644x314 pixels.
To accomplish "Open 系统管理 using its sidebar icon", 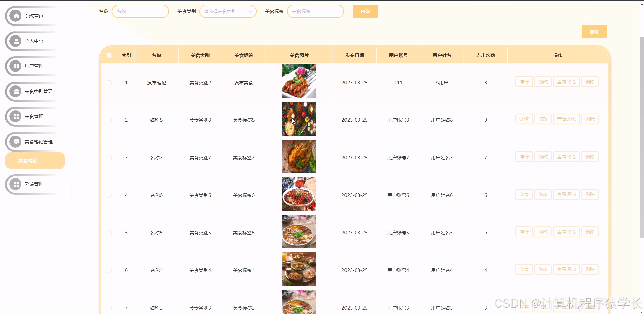I will tap(15, 184).
